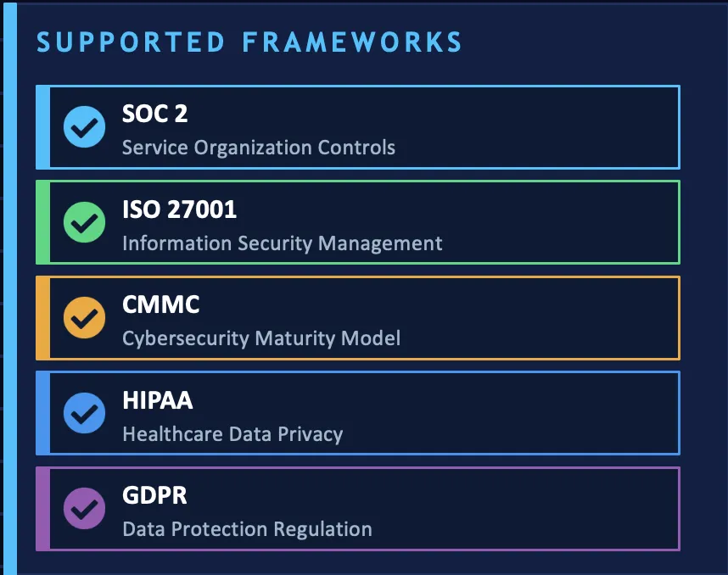Click the Healthcare Data Privacy description

pos(232,434)
